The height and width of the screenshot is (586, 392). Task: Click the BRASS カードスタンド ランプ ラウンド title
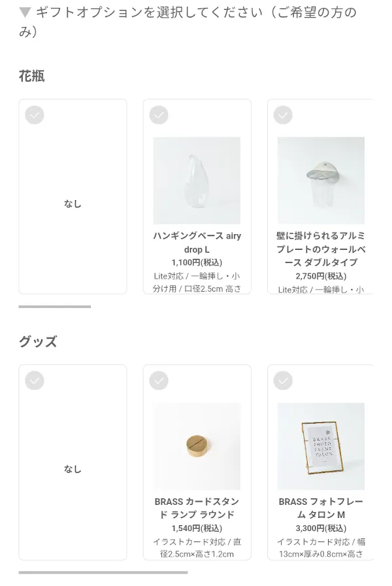pyautogui.click(x=197, y=508)
